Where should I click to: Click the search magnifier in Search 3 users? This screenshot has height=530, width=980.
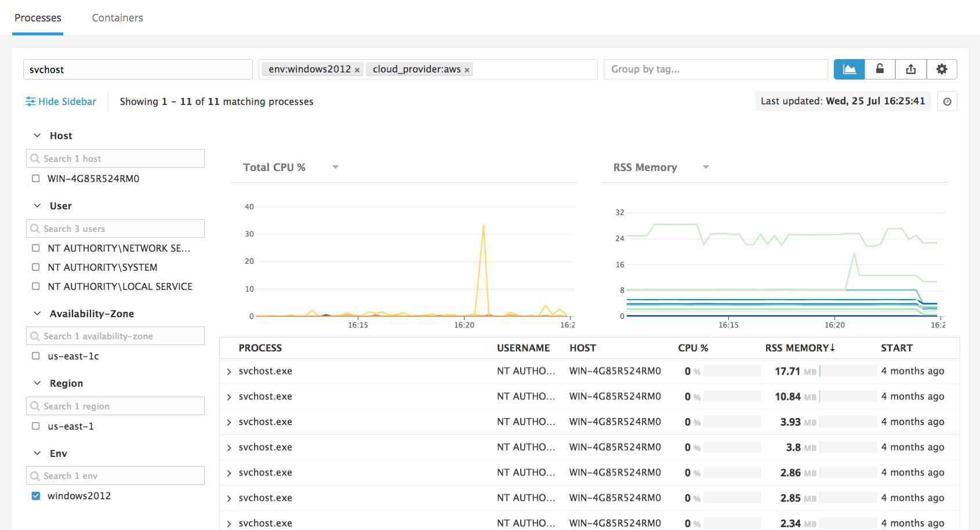click(36, 228)
